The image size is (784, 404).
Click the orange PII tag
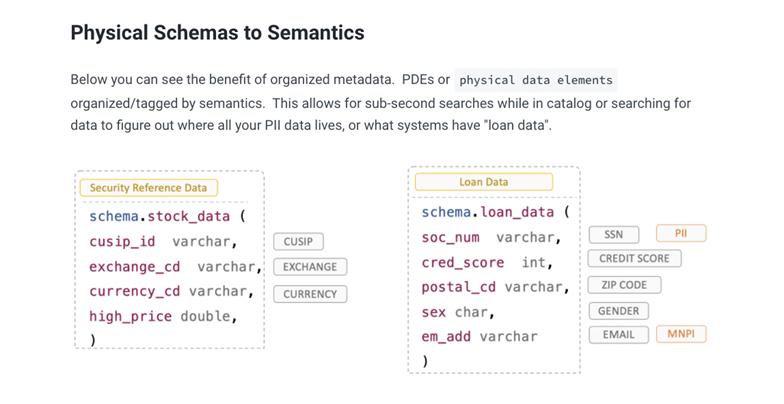point(681,233)
